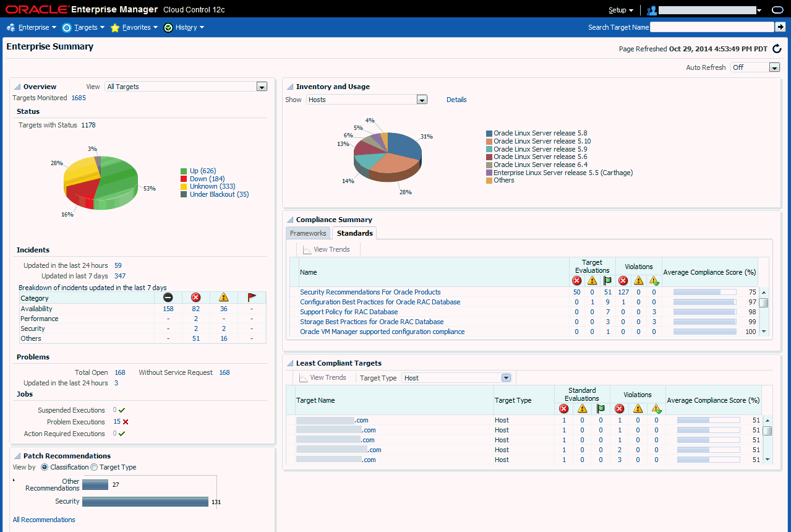The height and width of the screenshot is (532, 791).
Task: Click the Security patch recommendations bar
Action: click(145, 502)
